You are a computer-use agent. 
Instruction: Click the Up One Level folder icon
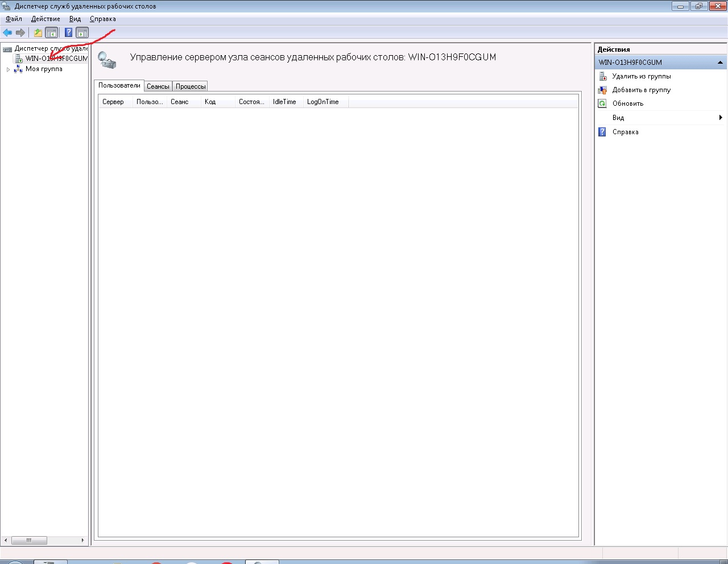(x=38, y=32)
